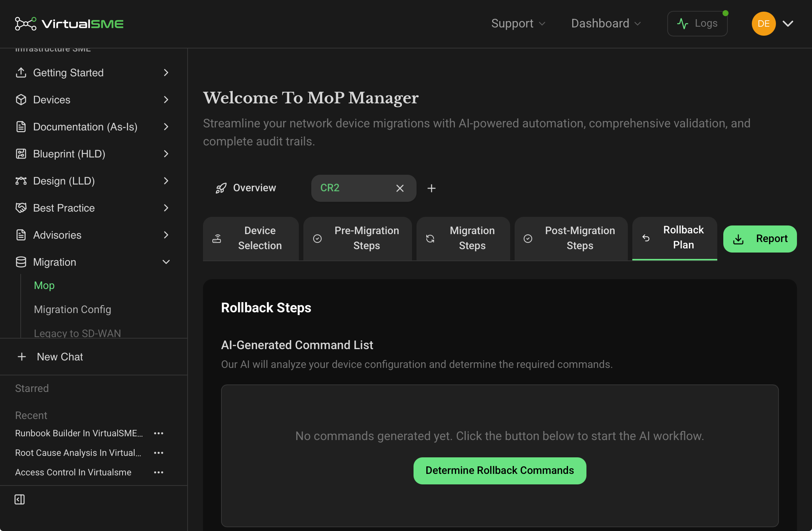Open the Pre-Migration Steps tab
Screen dimensions: 812x531
358,238
